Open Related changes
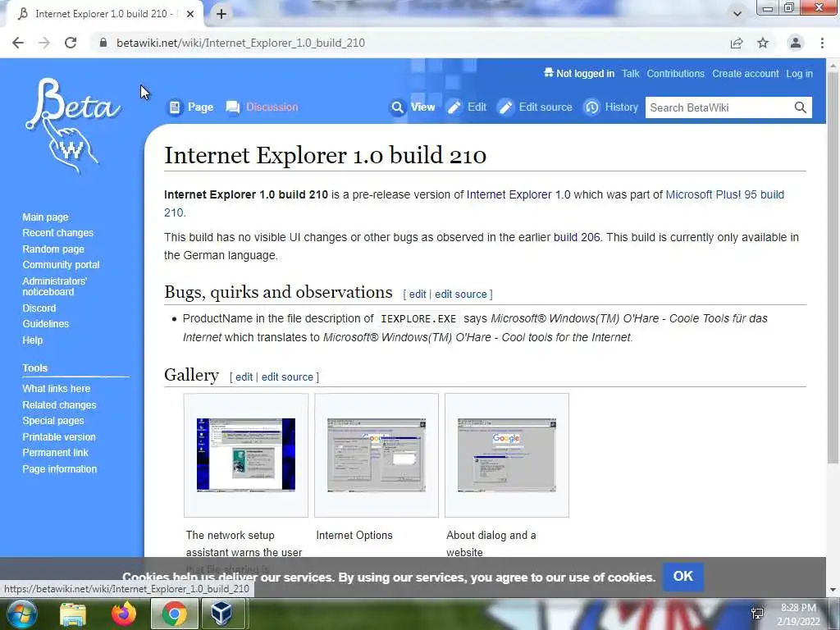This screenshot has width=840, height=630. 59,405
